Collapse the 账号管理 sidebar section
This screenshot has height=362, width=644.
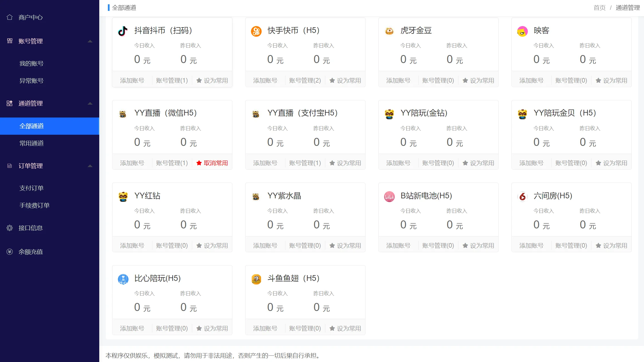coord(90,41)
